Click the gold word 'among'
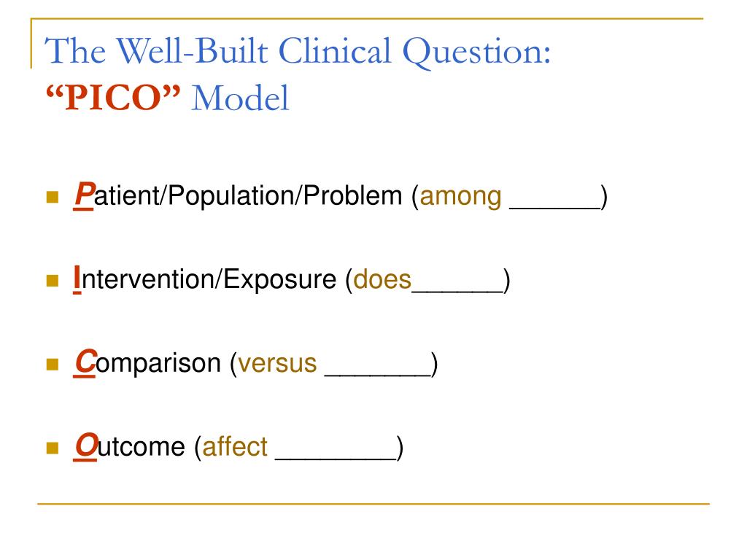Screen dimensions: 747x560 coord(461,197)
